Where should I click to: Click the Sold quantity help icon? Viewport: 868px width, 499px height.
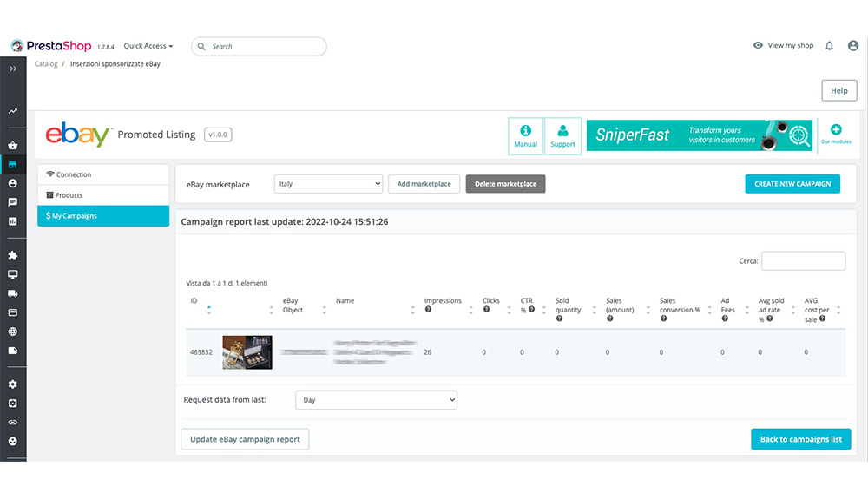click(x=559, y=318)
